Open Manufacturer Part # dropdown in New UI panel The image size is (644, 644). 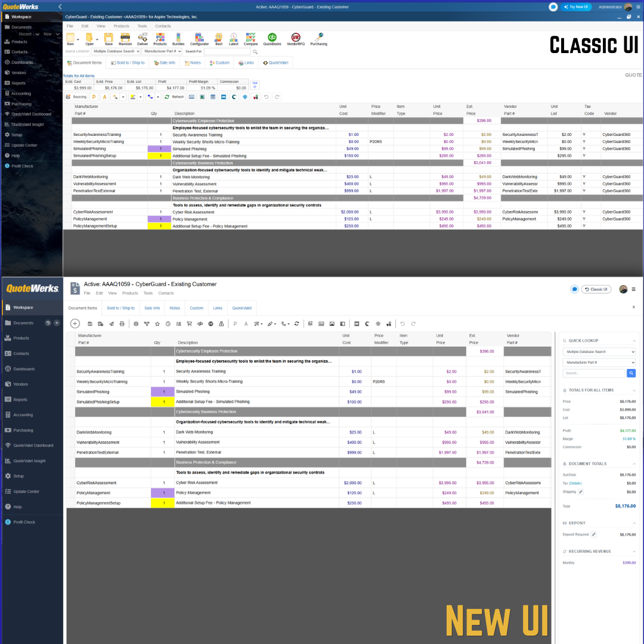tap(599, 363)
